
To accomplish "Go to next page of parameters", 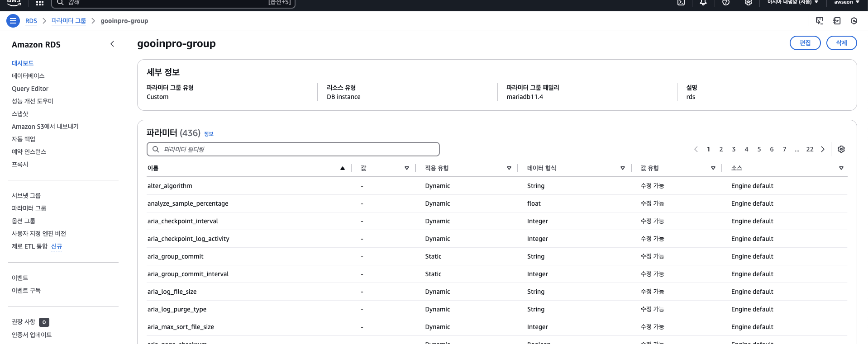I will click(x=823, y=149).
